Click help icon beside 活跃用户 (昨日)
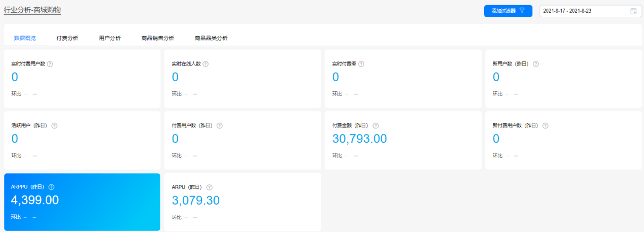Image resolution: width=644 pixels, height=232 pixels. (54, 125)
